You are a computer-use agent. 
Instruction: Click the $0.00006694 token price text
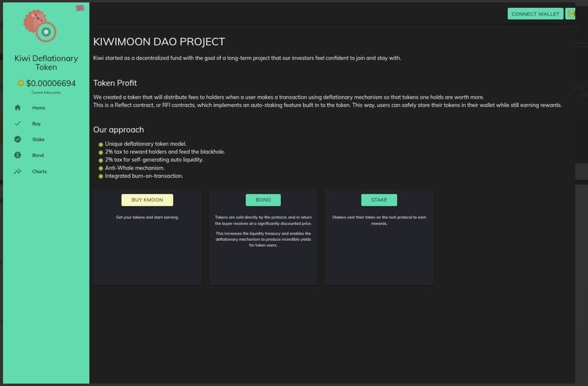click(x=51, y=83)
